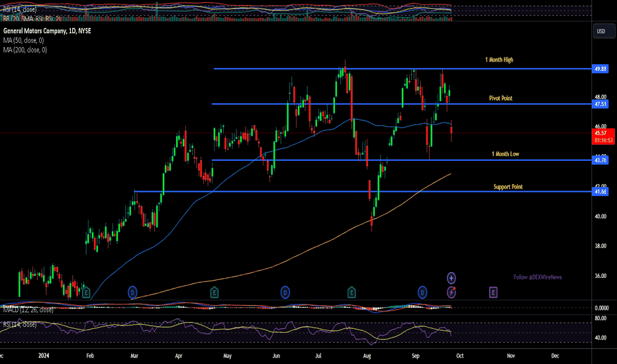
Task: Click the 2024 label on the time axis
Action: coord(44,356)
